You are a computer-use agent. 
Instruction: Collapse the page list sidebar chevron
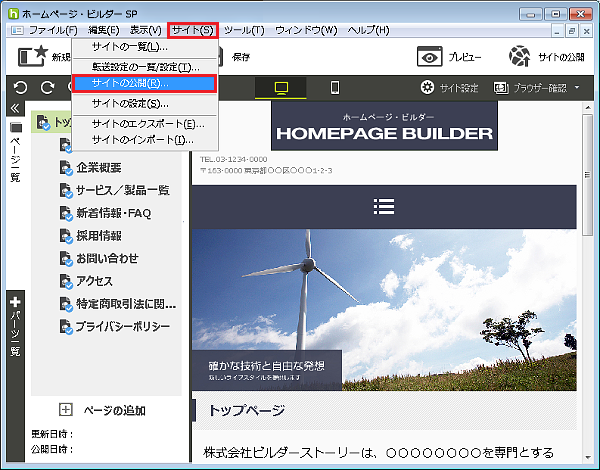(15, 108)
